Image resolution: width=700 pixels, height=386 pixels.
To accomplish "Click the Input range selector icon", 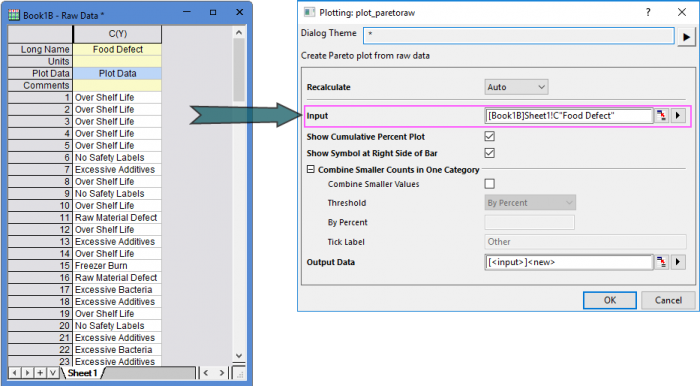I will click(x=661, y=116).
